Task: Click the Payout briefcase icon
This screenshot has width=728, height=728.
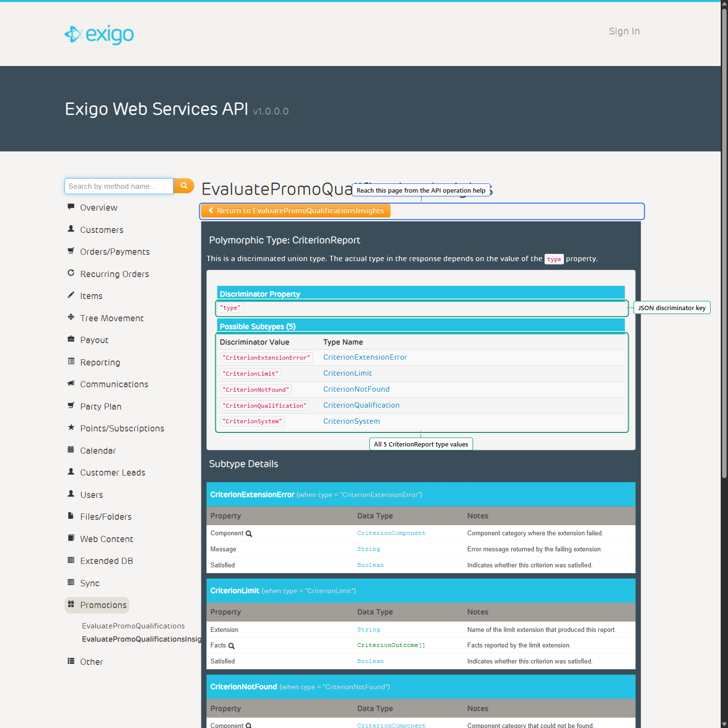Action: [x=71, y=339]
